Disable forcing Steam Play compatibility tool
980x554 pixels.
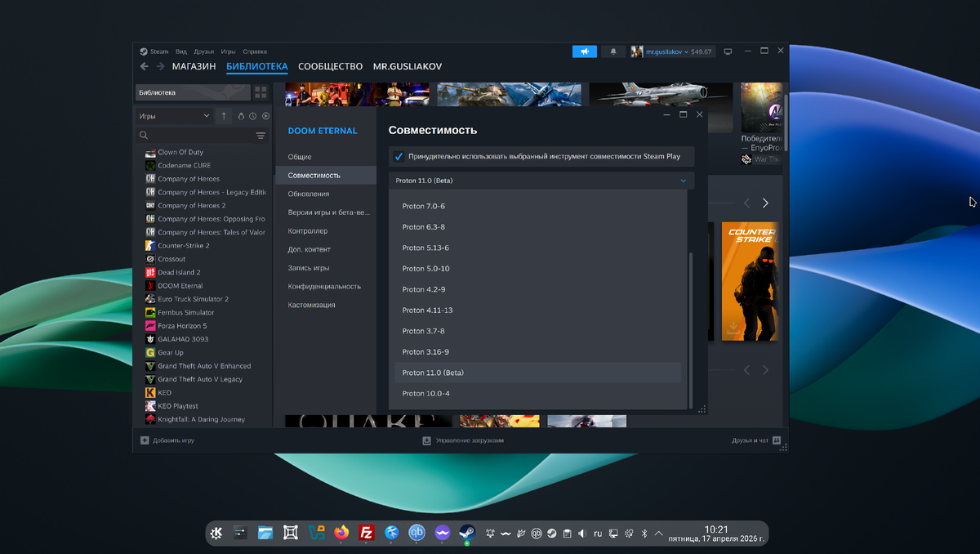click(398, 156)
